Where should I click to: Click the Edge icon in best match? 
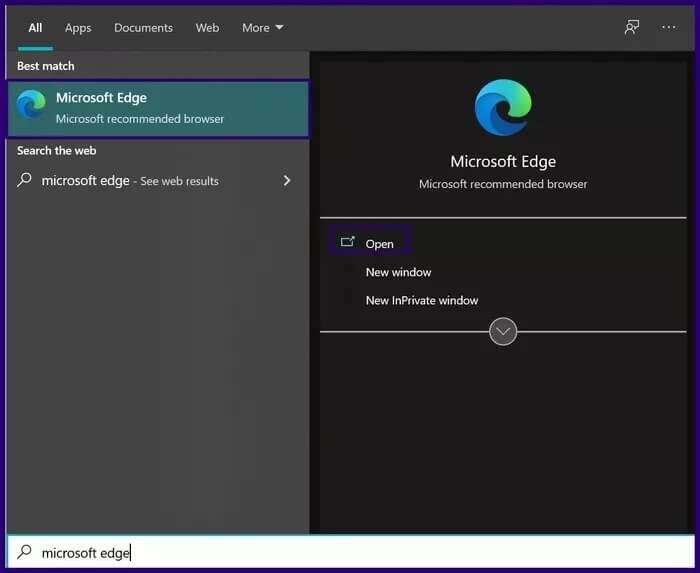31,104
